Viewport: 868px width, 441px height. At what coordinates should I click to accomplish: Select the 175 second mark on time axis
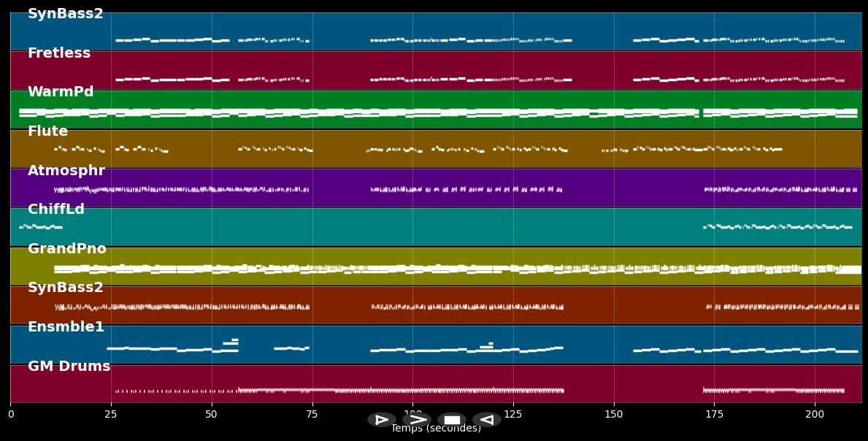tap(714, 414)
